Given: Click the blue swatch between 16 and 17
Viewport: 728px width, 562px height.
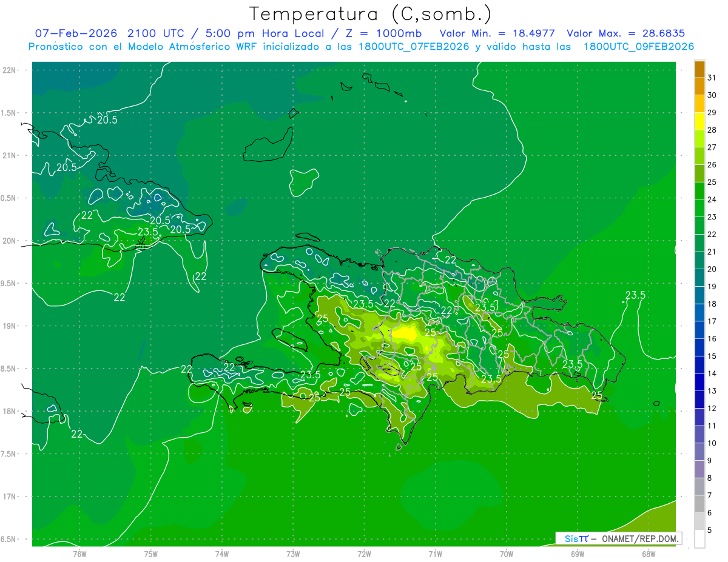Looking at the screenshot, I should point(699,330).
